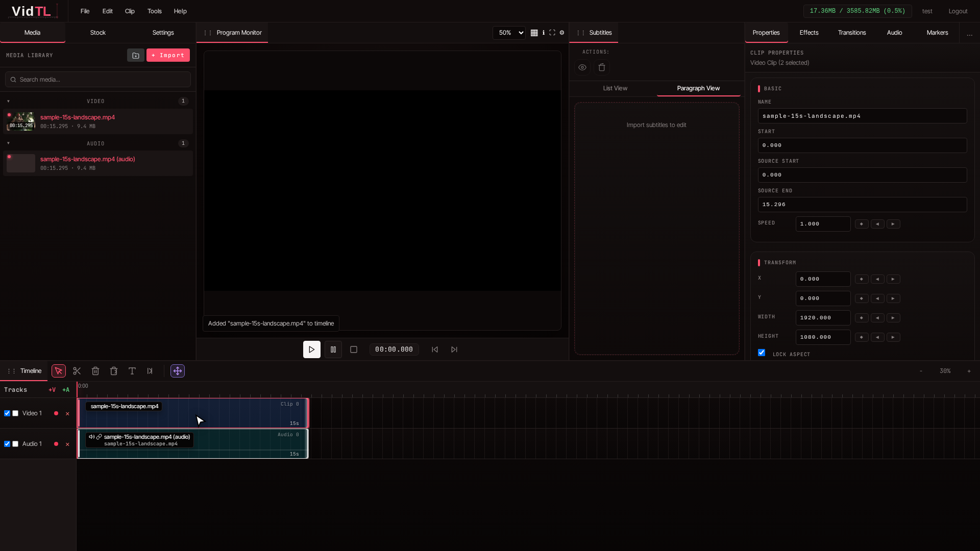This screenshot has width=980, height=551.
Task: Toggle the Lock Aspect checkbox
Action: [x=762, y=353]
